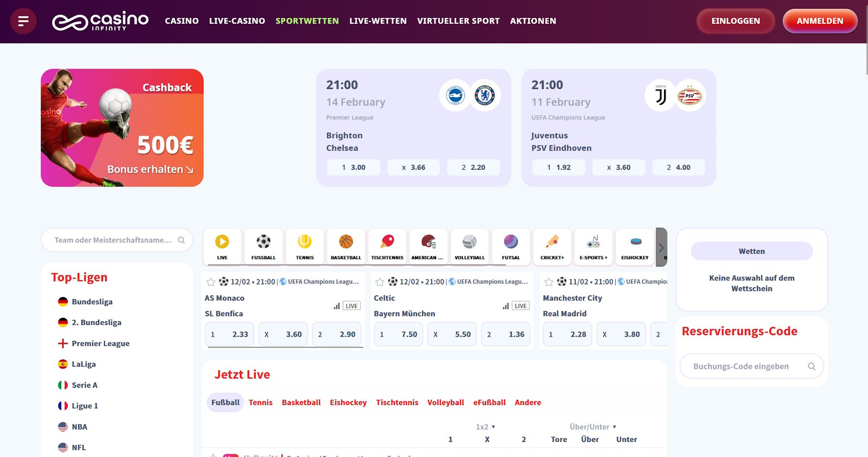Select the Tischtennis category icon

387,247
